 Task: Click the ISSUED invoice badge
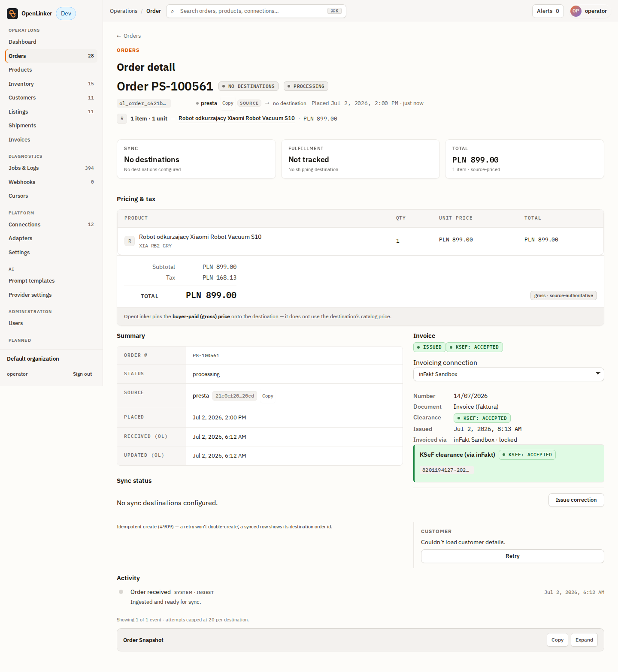click(429, 347)
